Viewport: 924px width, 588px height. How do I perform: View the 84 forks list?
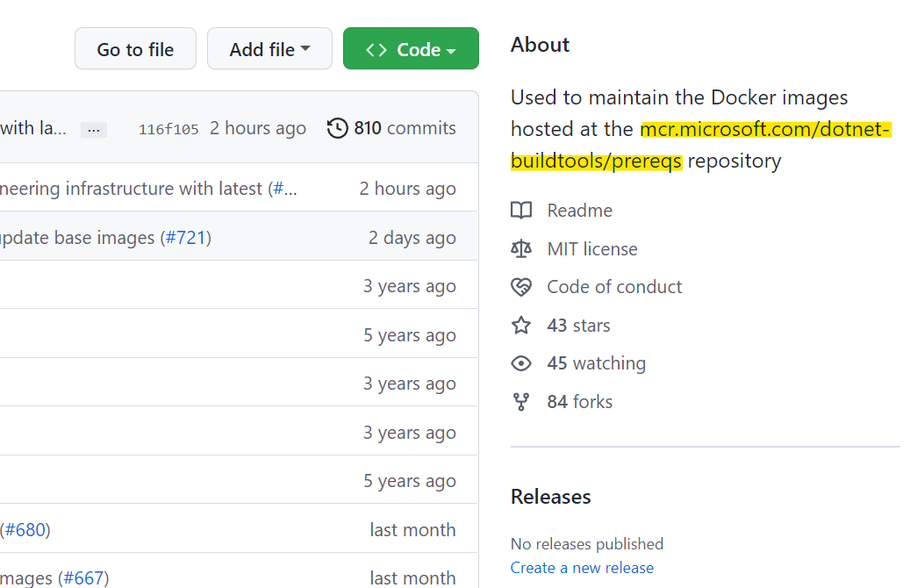(580, 402)
